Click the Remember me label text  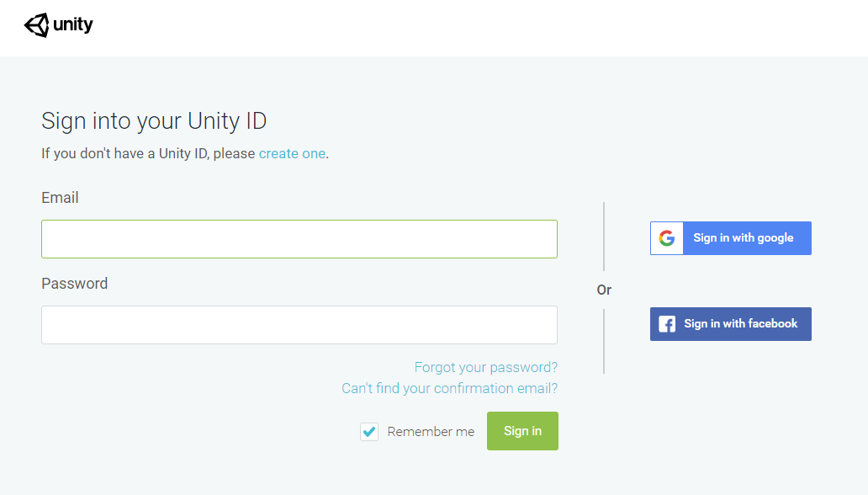tap(431, 432)
